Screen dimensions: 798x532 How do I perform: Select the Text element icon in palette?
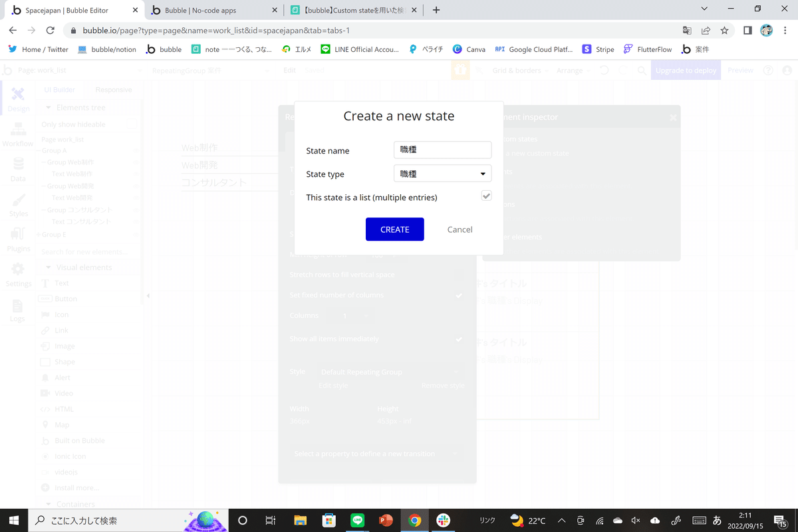pos(45,283)
